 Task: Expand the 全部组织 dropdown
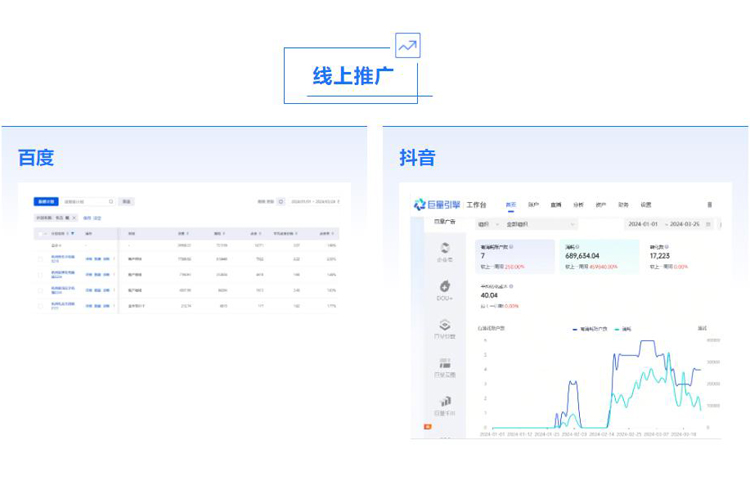(540, 224)
